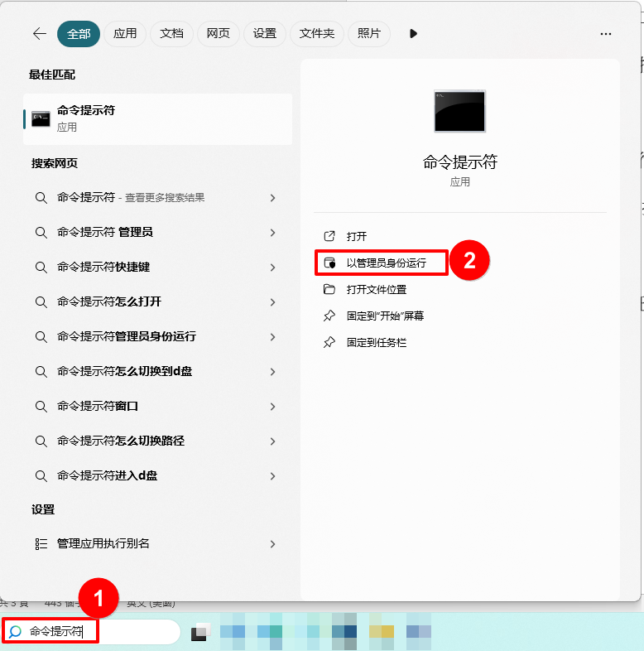Select the 全部 filter tab
Image resolution: width=644 pixels, height=651 pixels.
[79, 34]
